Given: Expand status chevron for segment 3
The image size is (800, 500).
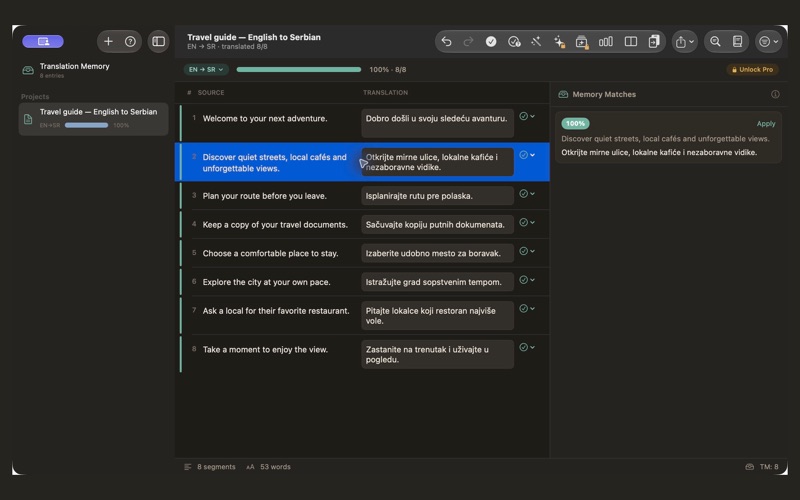Looking at the screenshot, I should coord(533,193).
